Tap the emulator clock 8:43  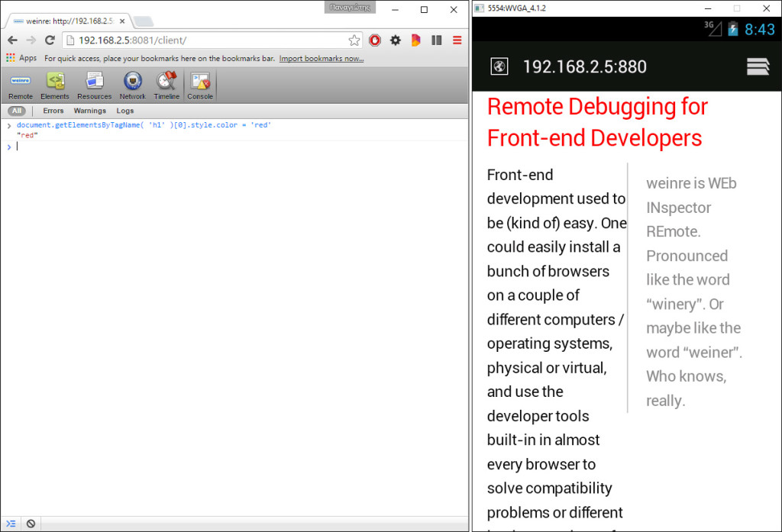pyautogui.click(x=760, y=30)
